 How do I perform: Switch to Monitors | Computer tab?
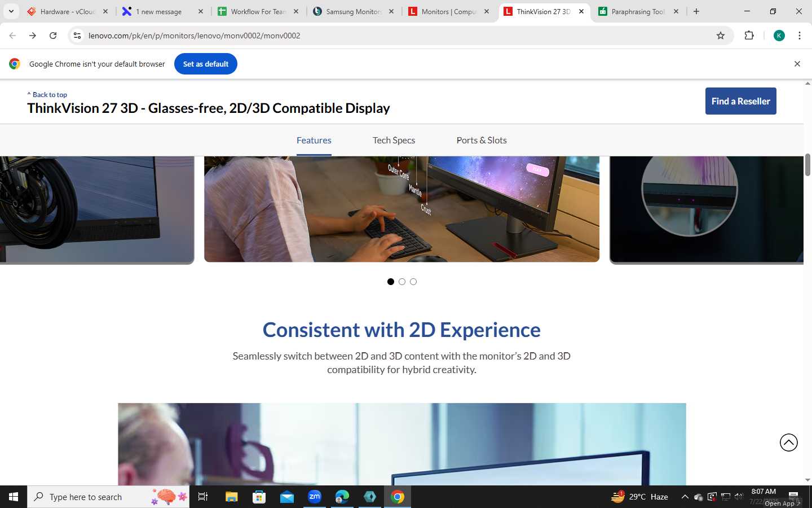coord(449,11)
